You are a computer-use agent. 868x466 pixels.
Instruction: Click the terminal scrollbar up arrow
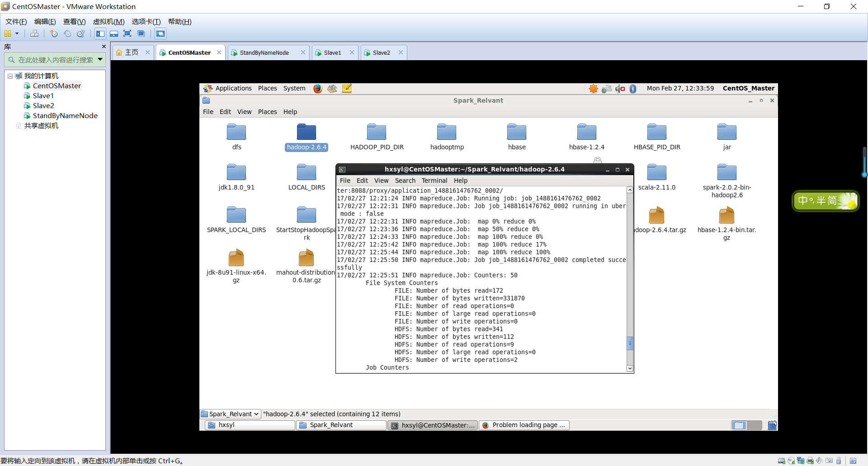tap(630, 190)
